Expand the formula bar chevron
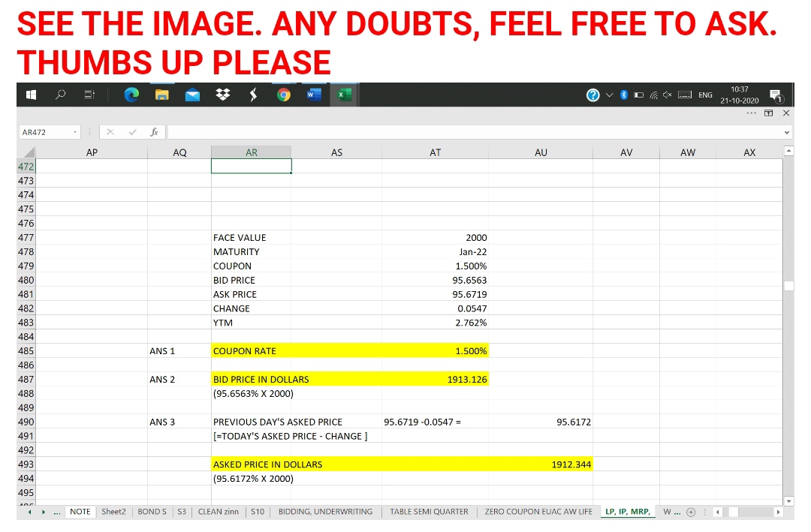This screenshot has width=811, height=532. tap(787, 132)
